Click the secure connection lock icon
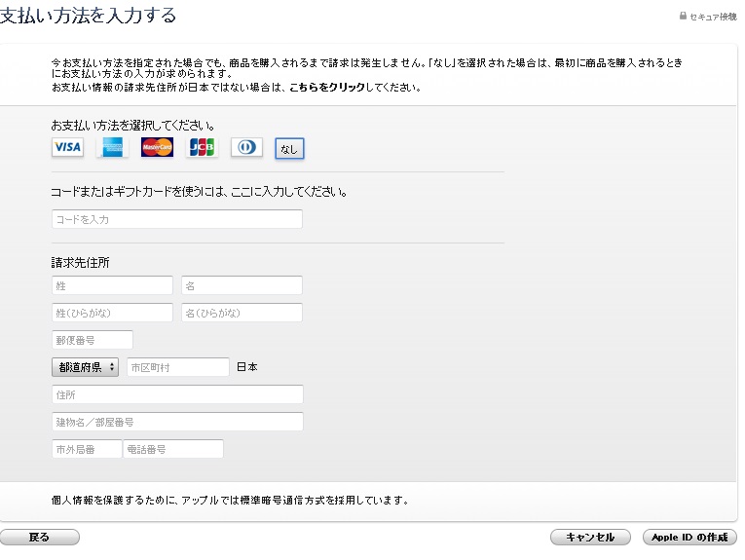Image resolution: width=745 pixels, height=560 pixels. pos(684,18)
